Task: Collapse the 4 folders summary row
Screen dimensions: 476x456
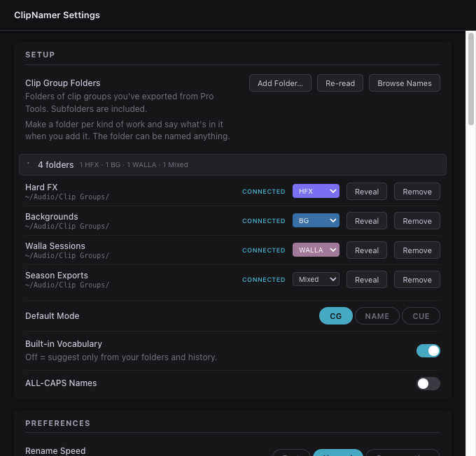Action: click(x=232, y=165)
